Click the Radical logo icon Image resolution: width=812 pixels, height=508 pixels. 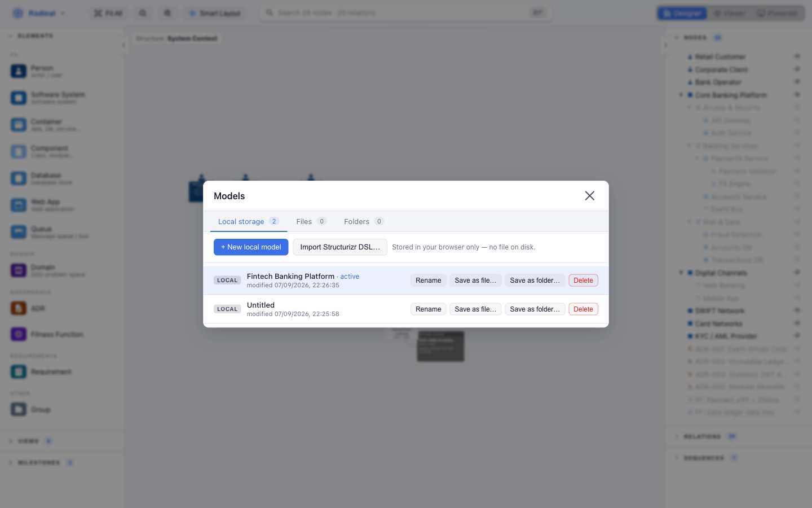click(x=18, y=13)
